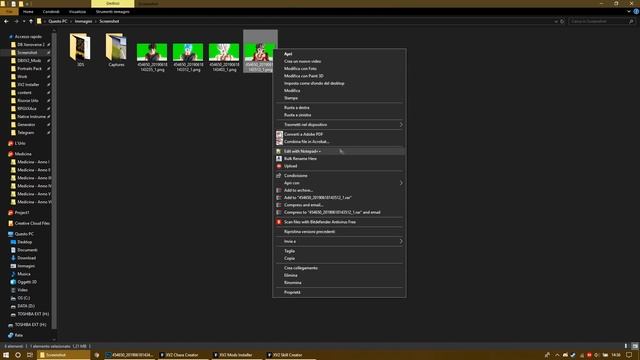The height and width of the screenshot is (360, 640).
Task: Open 'DBXV2_Mods' in quick access
Action: click(29, 60)
